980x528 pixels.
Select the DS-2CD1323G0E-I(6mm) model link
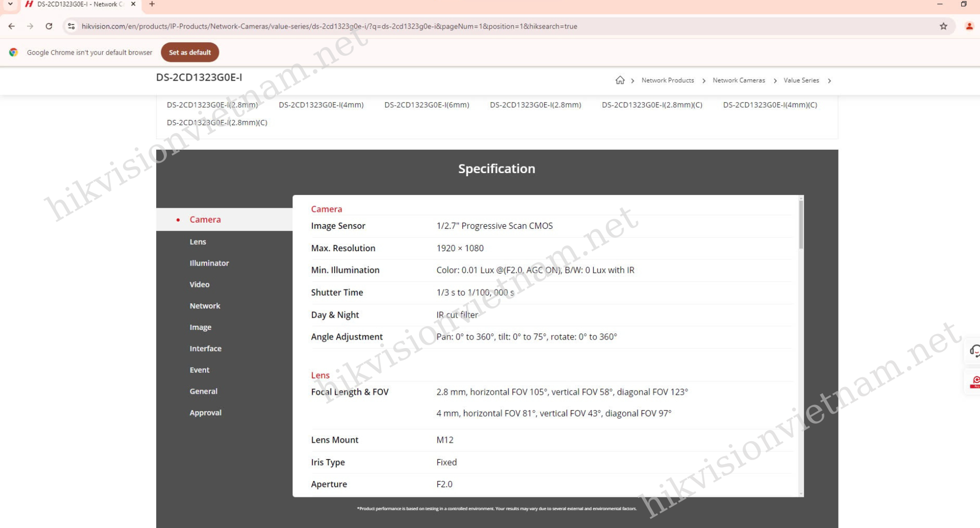(426, 105)
